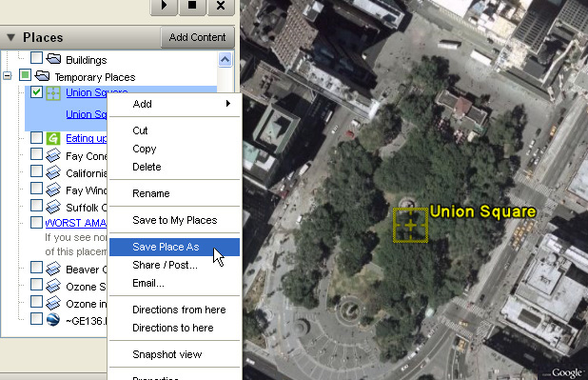Click the Union Square placemark icon in the list
The width and height of the screenshot is (588, 380).
pyautogui.click(x=53, y=93)
